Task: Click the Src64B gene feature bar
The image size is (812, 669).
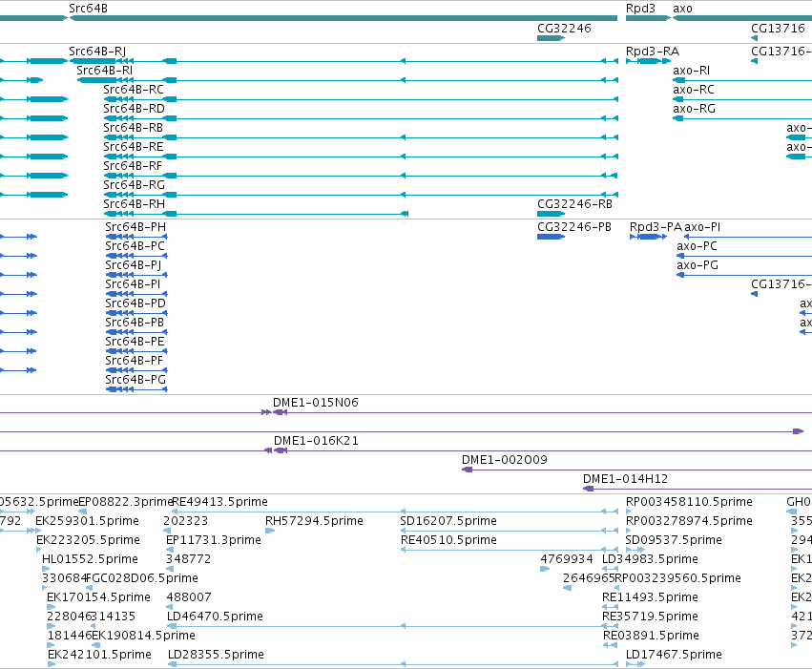Action: click(344, 18)
